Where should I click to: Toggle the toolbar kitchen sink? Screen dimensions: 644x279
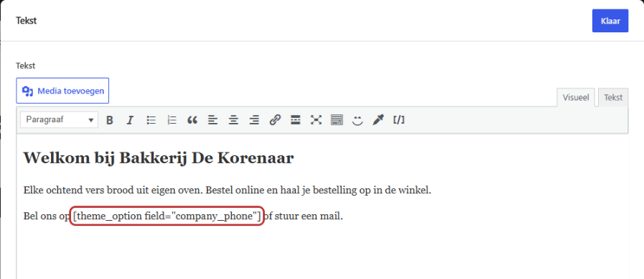pyautogui.click(x=337, y=120)
